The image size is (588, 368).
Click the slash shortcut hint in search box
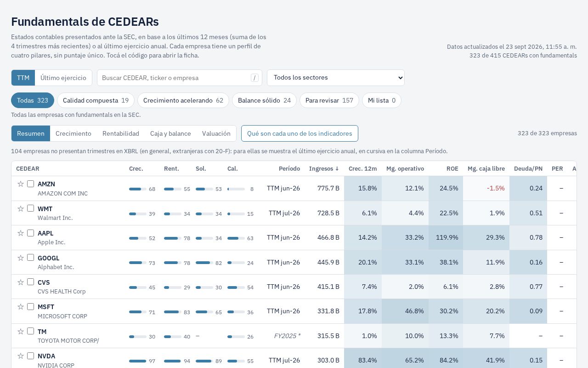[x=254, y=78]
